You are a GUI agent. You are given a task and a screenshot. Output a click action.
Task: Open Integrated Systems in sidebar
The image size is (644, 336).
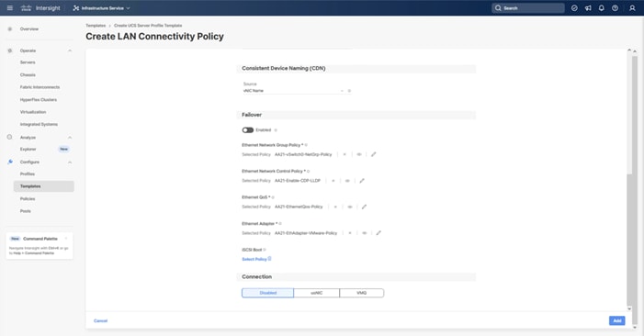pyautogui.click(x=39, y=124)
